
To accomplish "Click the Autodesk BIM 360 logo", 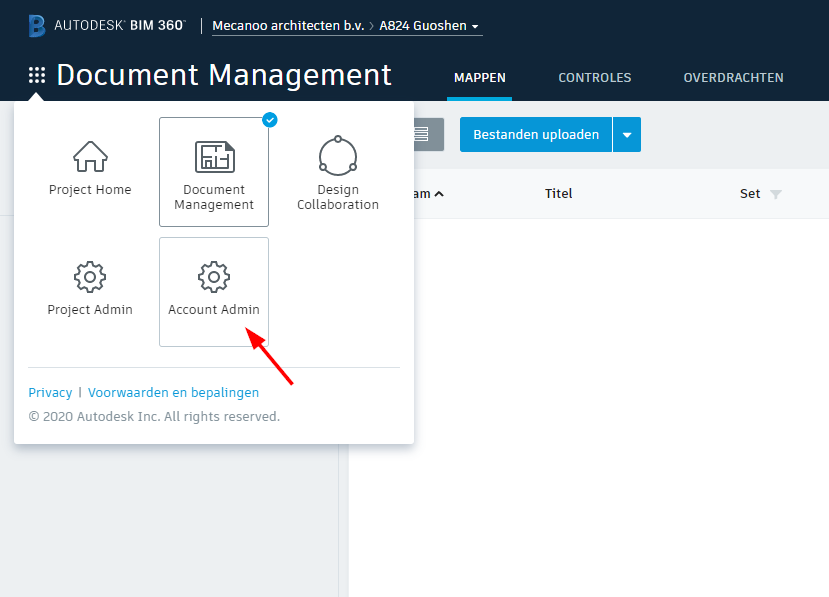I will tap(107, 25).
